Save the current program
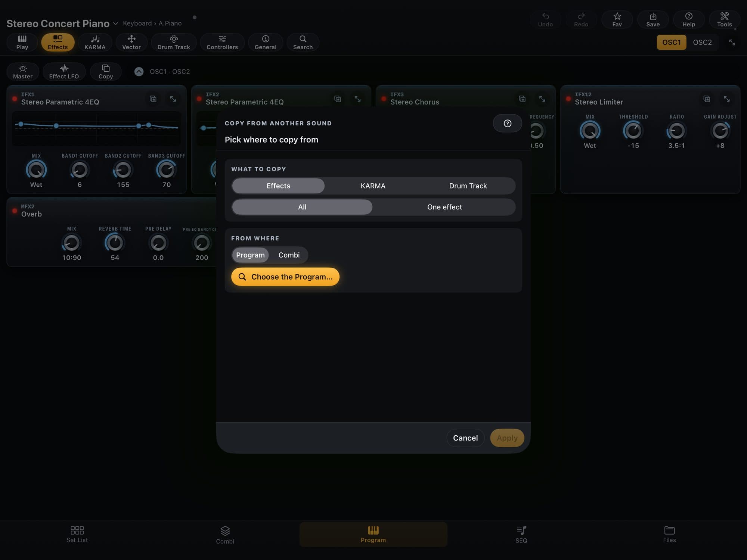 (x=653, y=20)
